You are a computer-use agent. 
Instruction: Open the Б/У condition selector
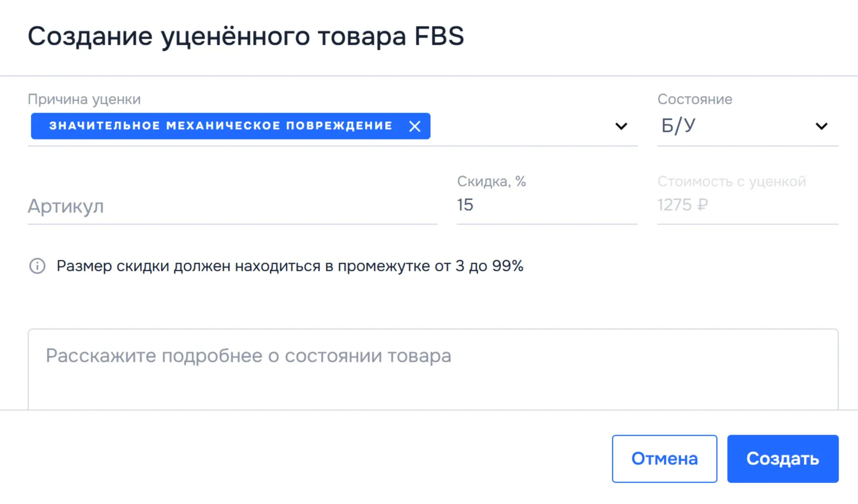[734, 126]
